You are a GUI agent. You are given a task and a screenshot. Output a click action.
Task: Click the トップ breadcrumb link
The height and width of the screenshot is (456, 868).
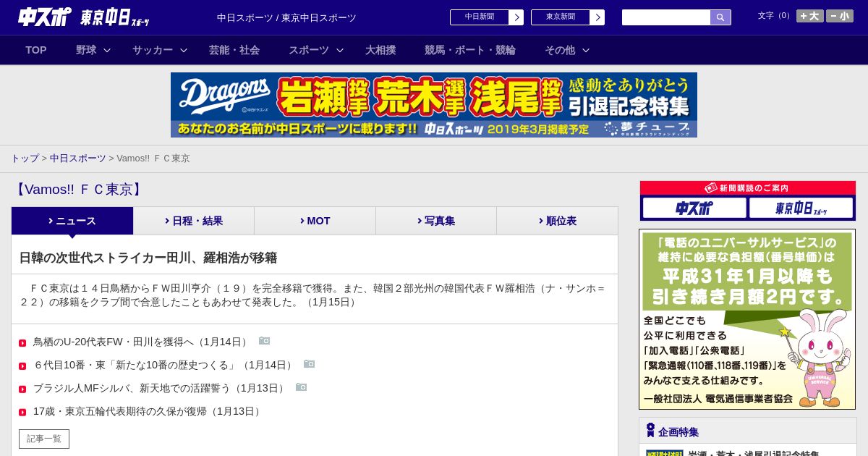click(25, 158)
